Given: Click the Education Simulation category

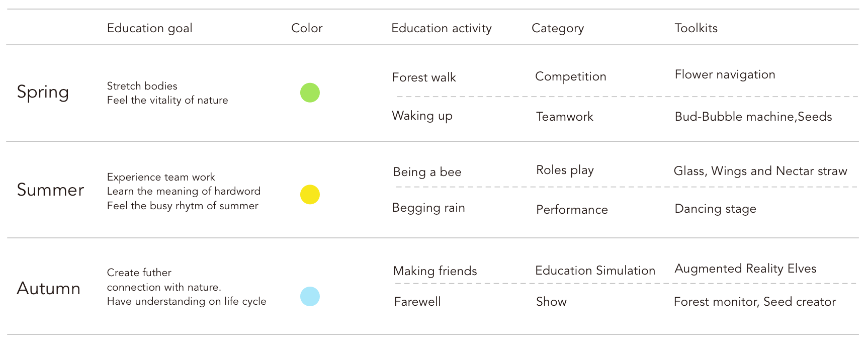Looking at the screenshot, I should coord(595,271).
